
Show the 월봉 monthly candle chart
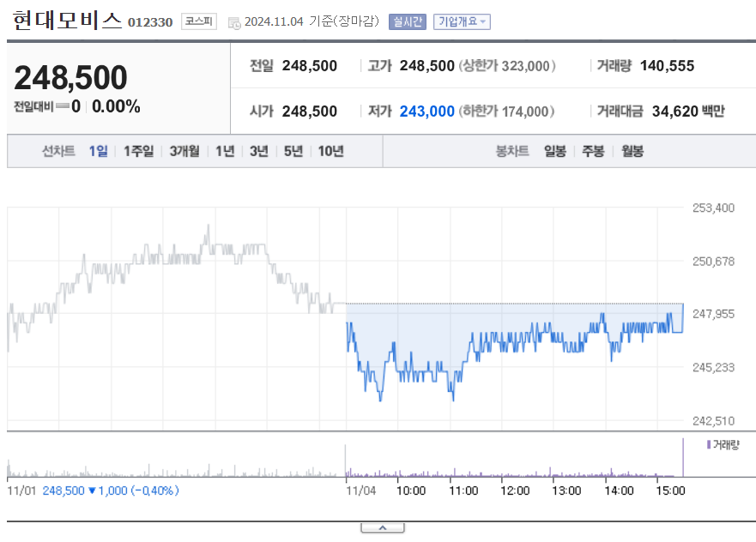tap(632, 151)
